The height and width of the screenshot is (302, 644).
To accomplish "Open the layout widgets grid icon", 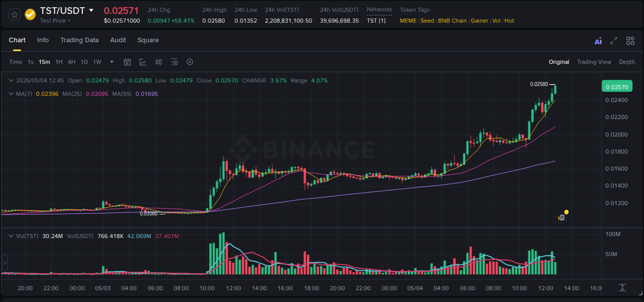I will click(x=630, y=41).
